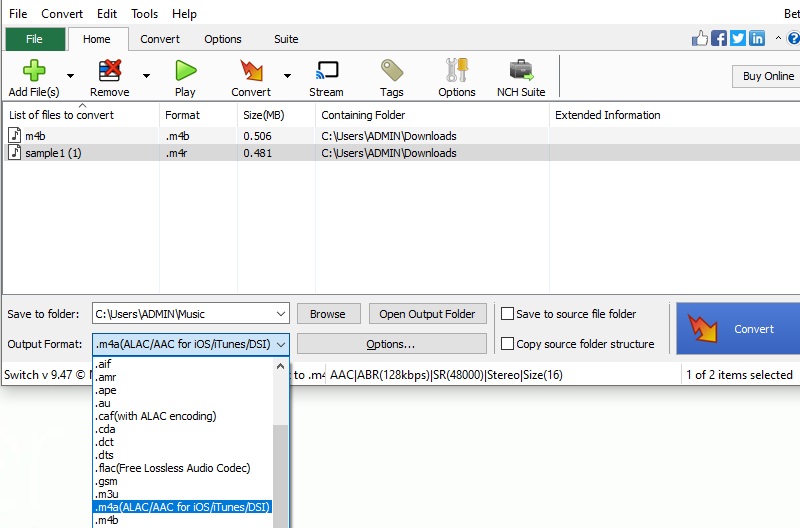Click the Open Output Folder button
This screenshot has height=528, width=800.
(x=427, y=314)
